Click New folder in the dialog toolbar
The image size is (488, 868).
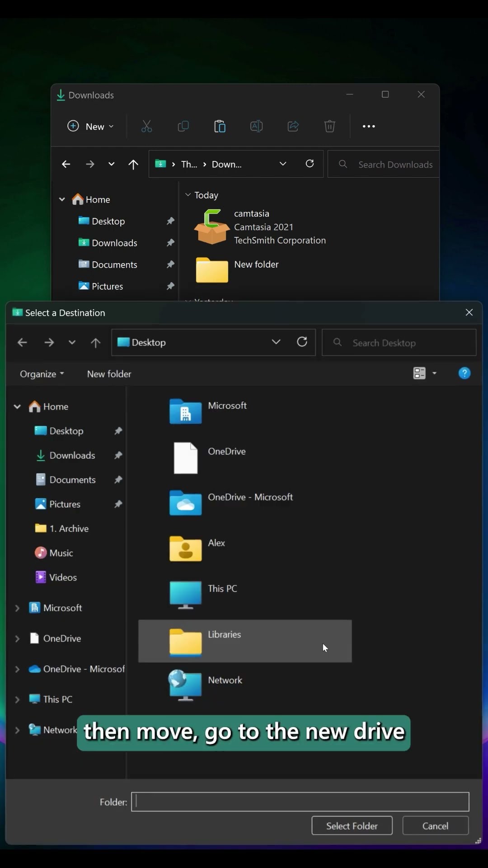[x=109, y=374]
